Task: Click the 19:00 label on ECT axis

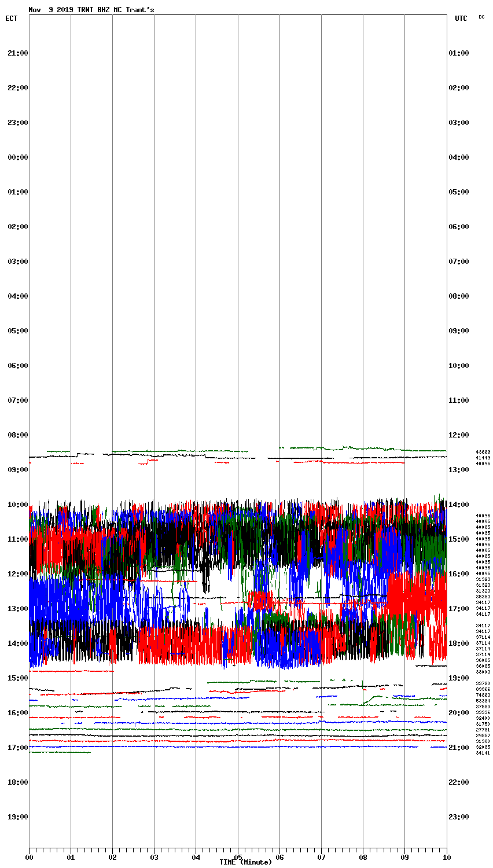Action: [x=18, y=817]
